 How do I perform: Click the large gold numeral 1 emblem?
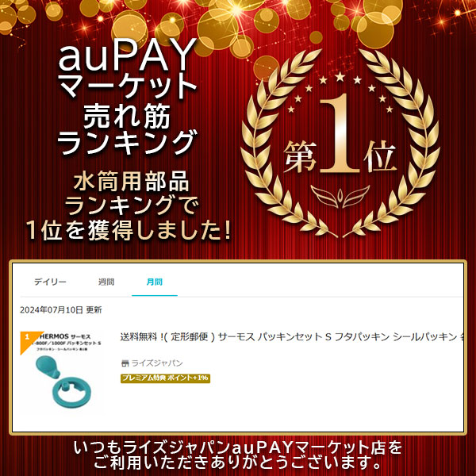340,133
